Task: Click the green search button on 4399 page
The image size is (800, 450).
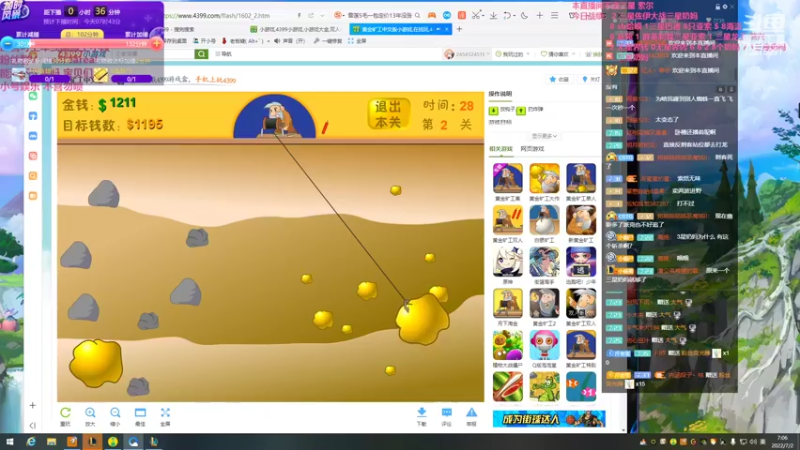Action: 202,54
